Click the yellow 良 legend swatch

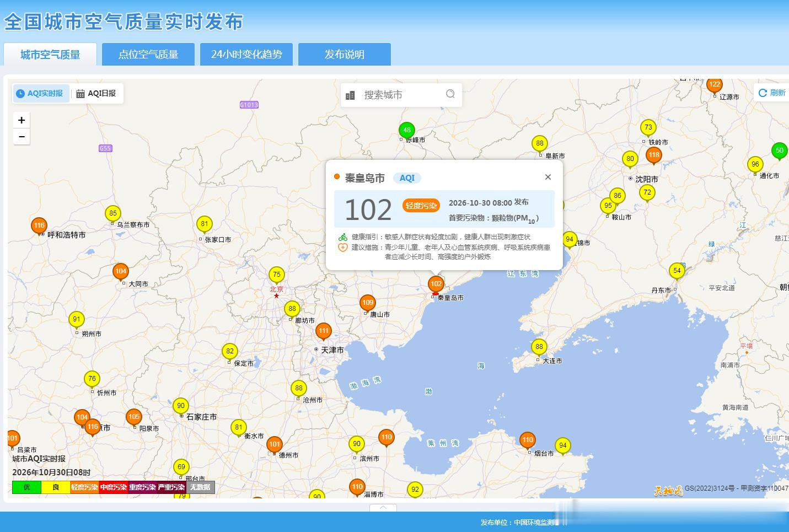coord(56,487)
